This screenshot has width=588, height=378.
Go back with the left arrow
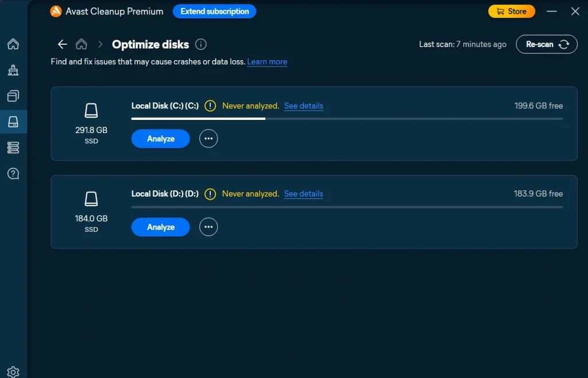point(62,44)
